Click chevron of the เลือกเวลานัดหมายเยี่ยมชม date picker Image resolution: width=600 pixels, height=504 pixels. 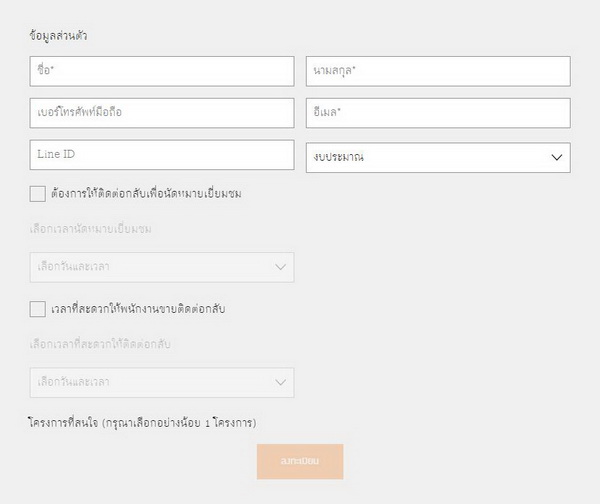coord(281,267)
